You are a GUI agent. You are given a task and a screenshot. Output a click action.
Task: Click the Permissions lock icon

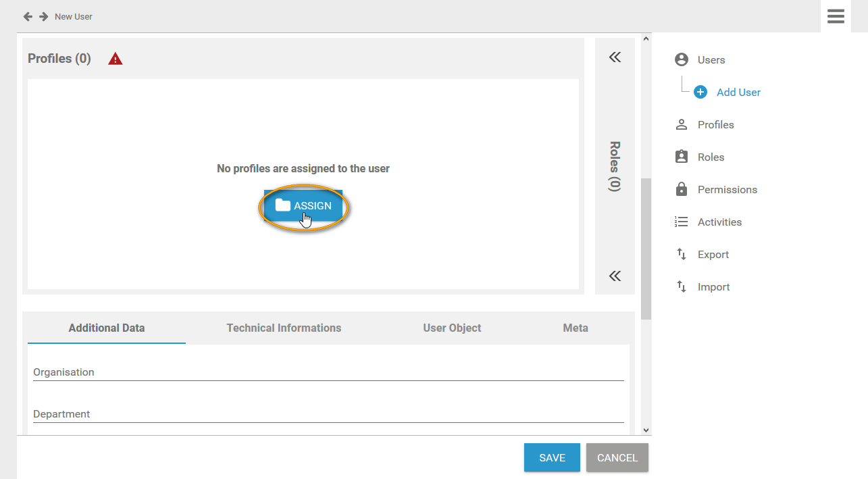[x=681, y=189]
